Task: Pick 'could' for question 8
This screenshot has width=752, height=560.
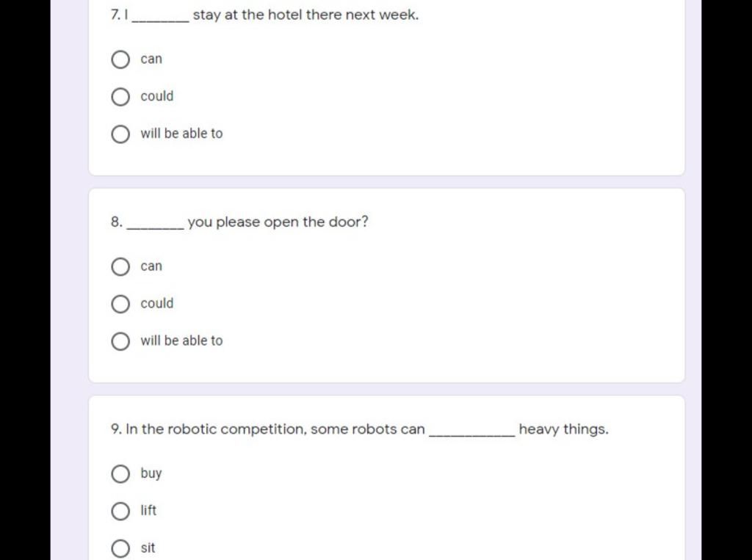Action: click(x=120, y=304)
